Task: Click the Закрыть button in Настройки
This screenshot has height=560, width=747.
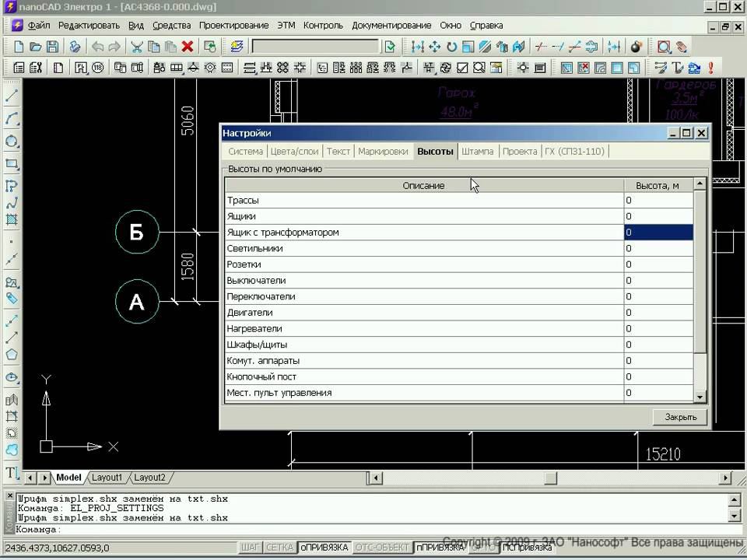Action: point(680,417)
